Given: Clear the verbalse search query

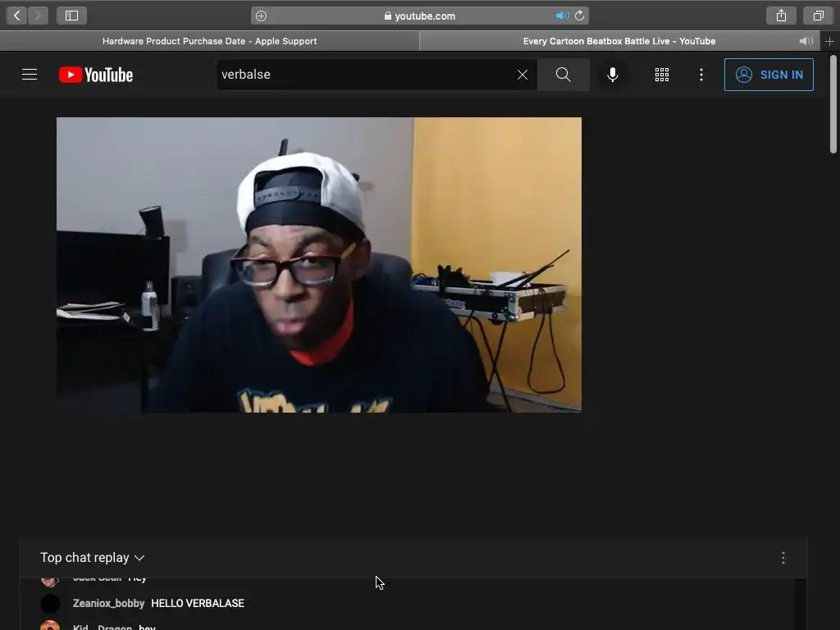Looking at the screenshot, I should 523,75.
